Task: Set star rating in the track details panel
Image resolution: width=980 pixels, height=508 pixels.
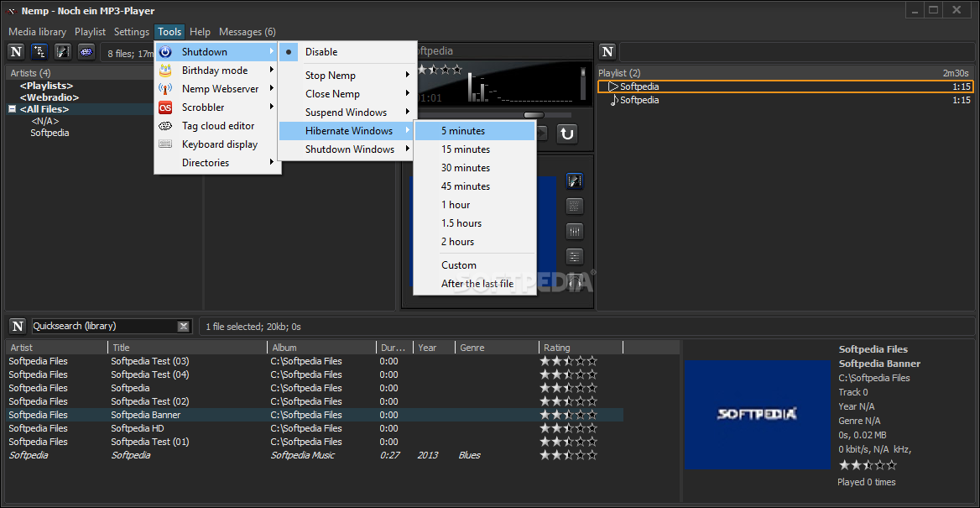Action: 868,465
